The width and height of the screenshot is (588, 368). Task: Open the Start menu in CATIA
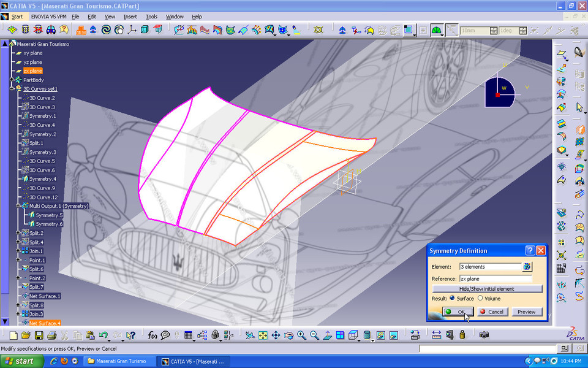[x=17, y=17]
